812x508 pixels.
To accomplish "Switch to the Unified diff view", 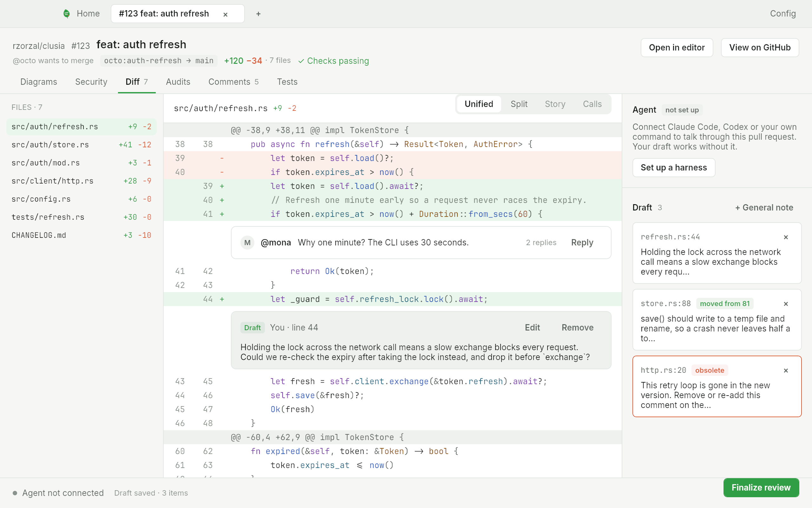I will [x=479, y=104].
